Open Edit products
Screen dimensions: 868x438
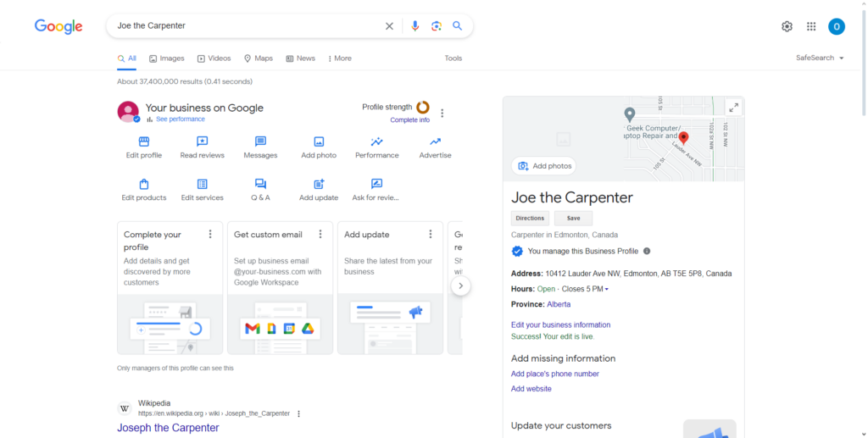point(144,190)
